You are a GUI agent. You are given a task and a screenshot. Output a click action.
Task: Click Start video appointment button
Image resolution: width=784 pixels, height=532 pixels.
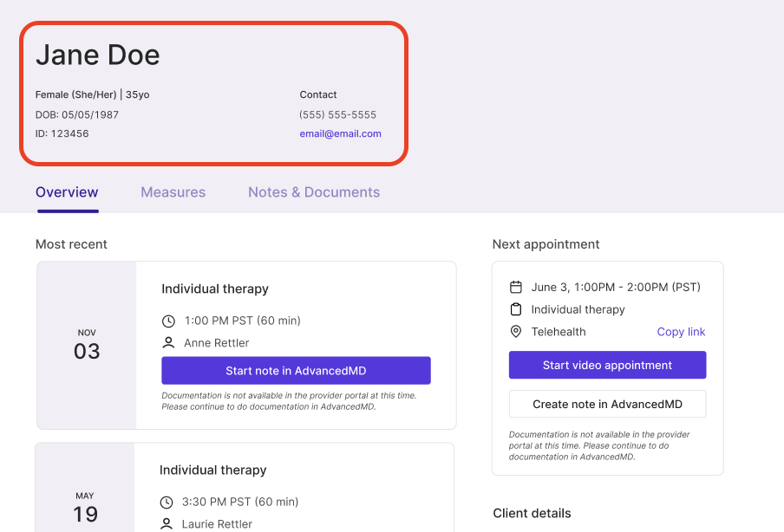(x=607, y=365)
